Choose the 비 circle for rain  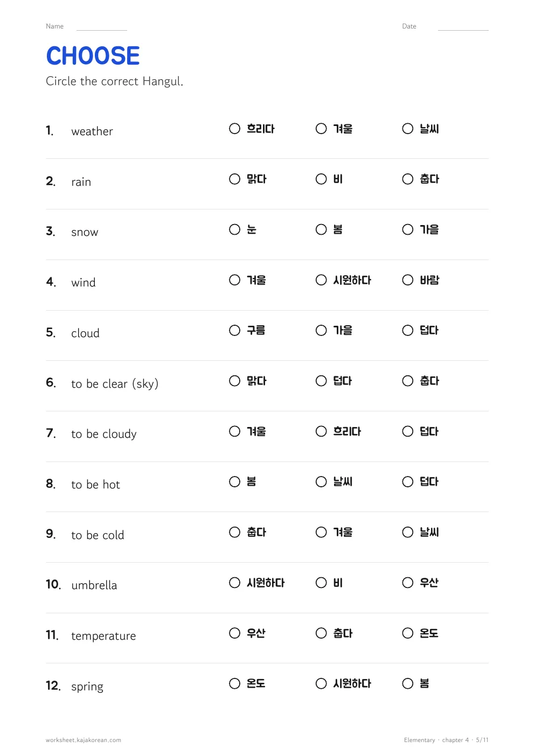pyautogui.click(x=321, y=179)
